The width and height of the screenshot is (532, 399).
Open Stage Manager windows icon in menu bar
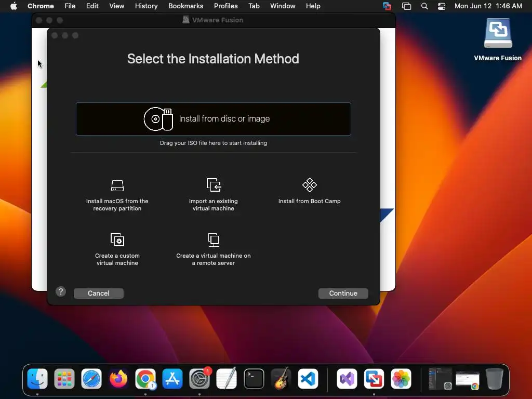(406, 6)
